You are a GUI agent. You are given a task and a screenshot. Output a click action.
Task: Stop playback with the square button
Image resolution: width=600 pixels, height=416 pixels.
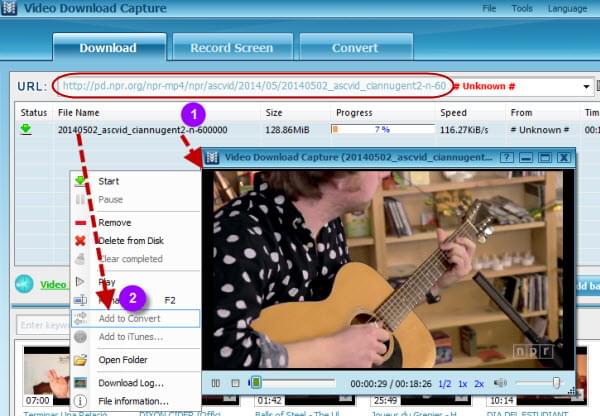(x=235, y=383)
